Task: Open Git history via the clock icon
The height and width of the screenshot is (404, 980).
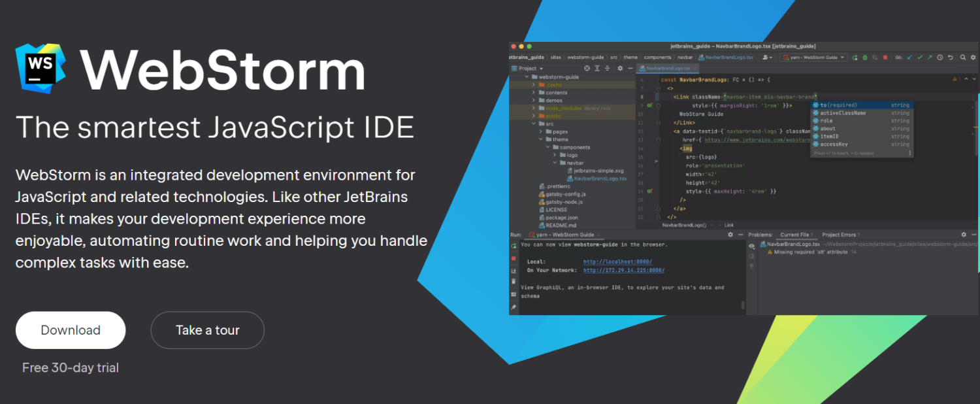Action: pos(940,58)
